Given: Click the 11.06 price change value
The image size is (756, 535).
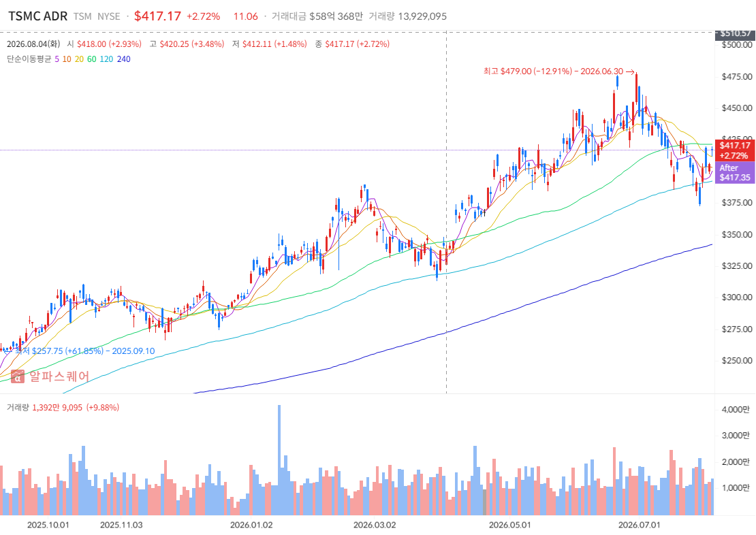Looking at the screenshot, I should (246, 16).
